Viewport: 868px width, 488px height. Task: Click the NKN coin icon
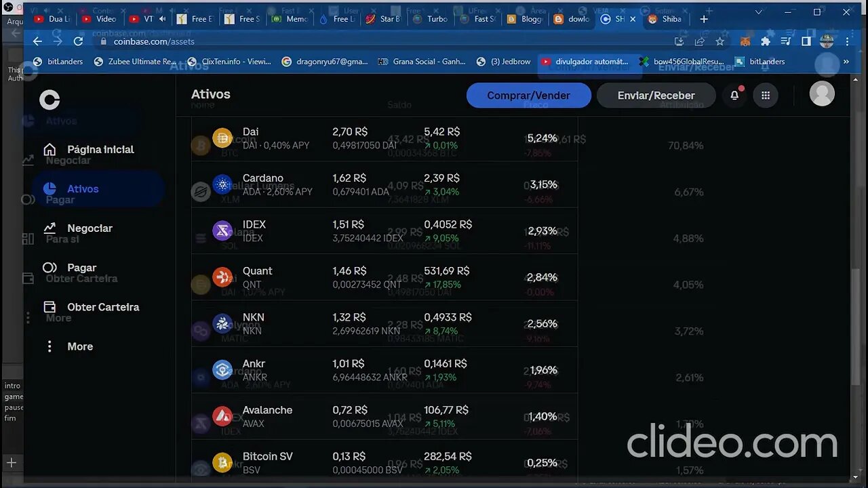(222, 324)
